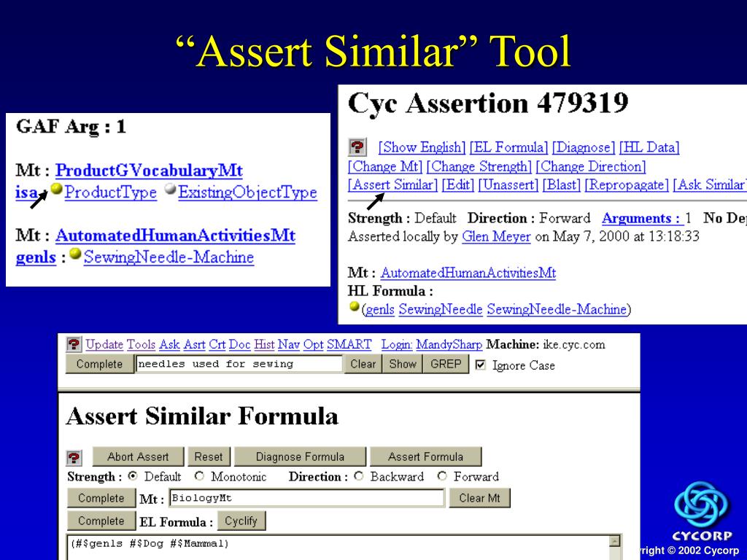Click the yellow ball before SewingNeedle-Machine in GAF panel
This screenshot has width=747, height=560.
[x=75, y=254]
